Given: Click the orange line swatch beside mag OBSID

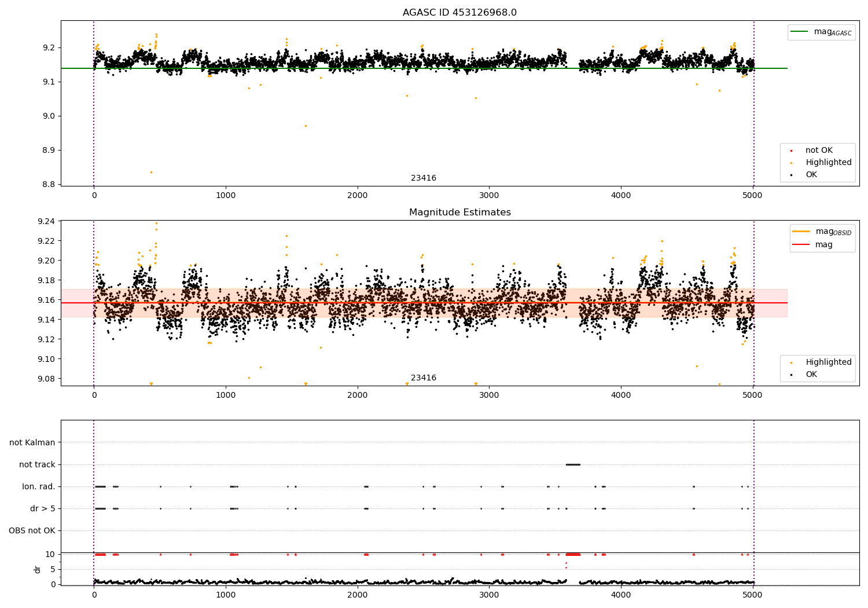Looking at the screenshot, I should click(x=801, y=232).
